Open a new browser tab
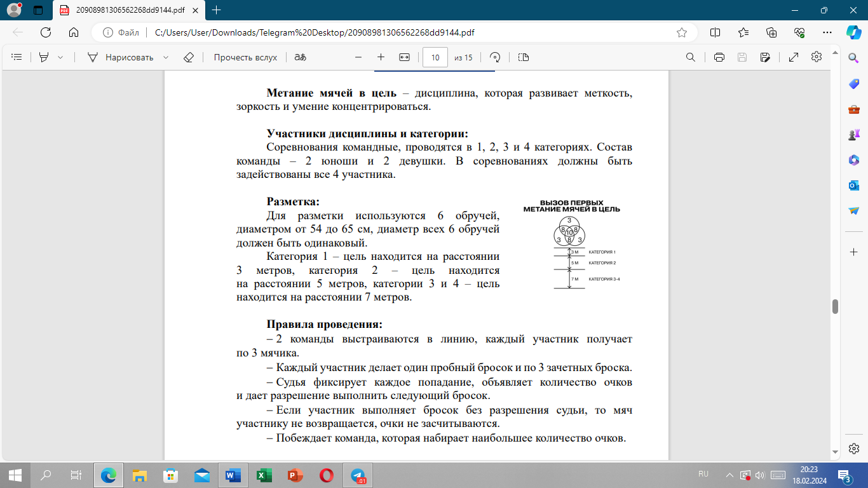 click(x=217, y=10)
